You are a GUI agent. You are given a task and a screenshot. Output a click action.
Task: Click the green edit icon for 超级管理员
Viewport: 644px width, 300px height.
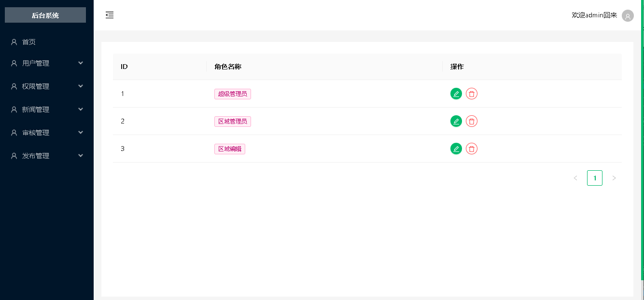(x=456, y=94)
